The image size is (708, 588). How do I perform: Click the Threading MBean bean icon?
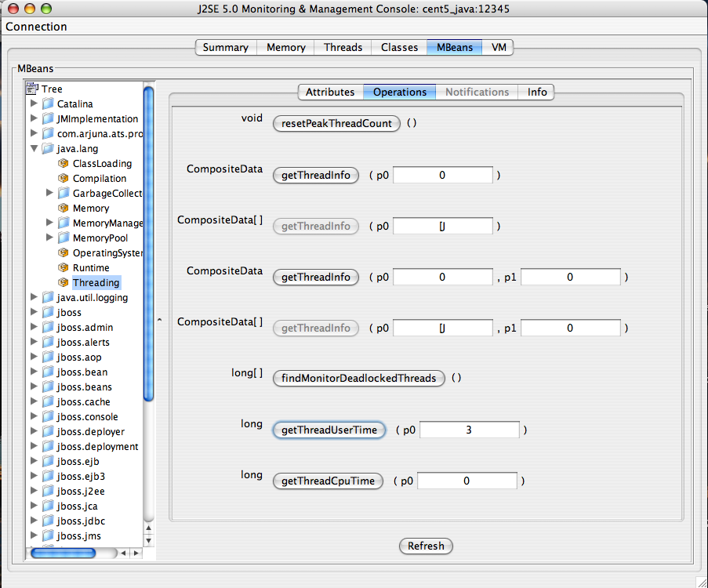pyautogui.click(x=64, y=282)
